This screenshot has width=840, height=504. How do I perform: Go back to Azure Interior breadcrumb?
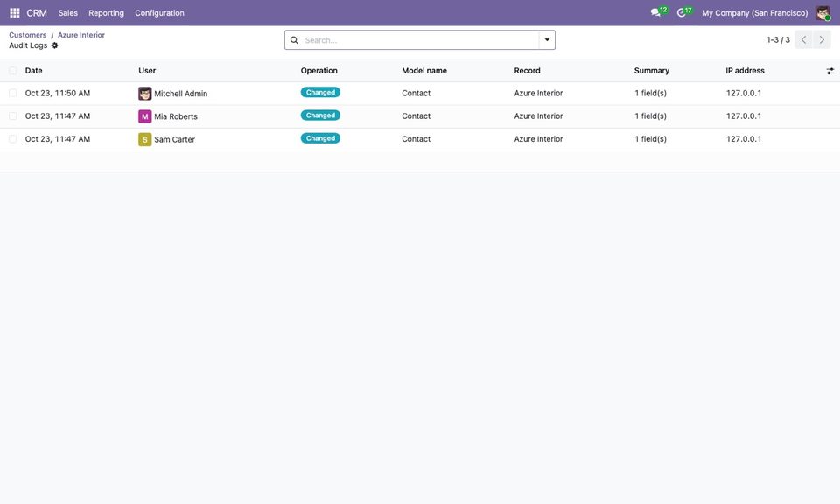coord(81,35)
